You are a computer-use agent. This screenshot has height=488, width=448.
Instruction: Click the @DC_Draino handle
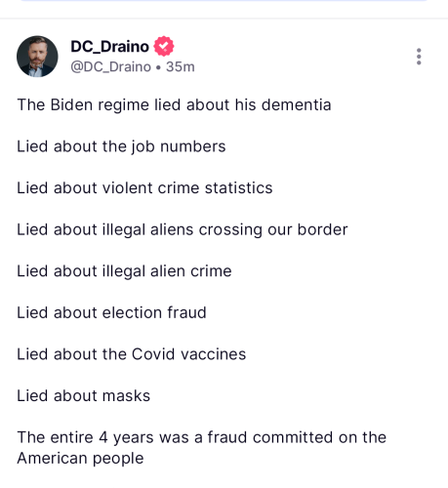[x=111, y=66]
